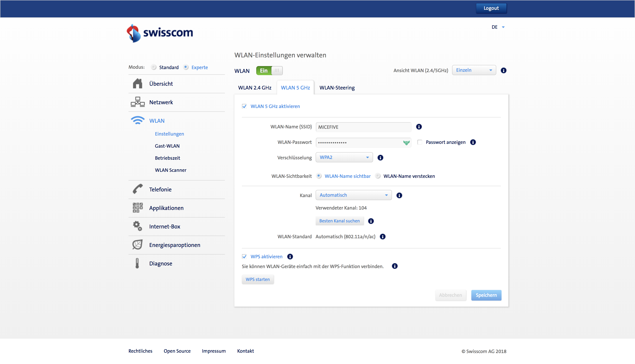Click the Applikationen grid icon
635x364 pixels.
(x=137, y=208)
